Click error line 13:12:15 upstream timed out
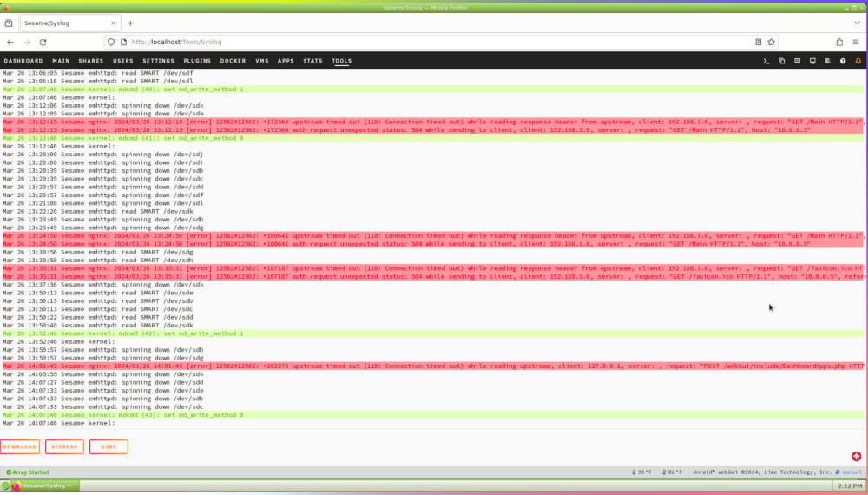 [431, 122]
